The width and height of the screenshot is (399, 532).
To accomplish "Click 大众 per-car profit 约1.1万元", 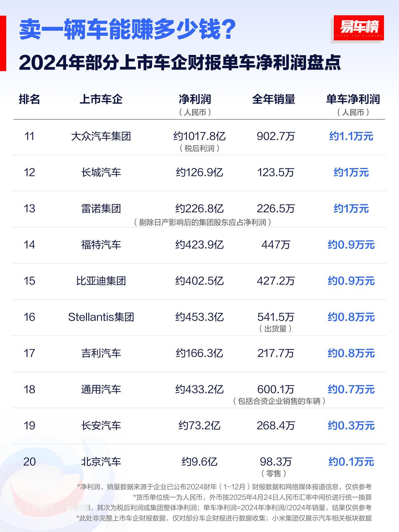I will 351,136.
